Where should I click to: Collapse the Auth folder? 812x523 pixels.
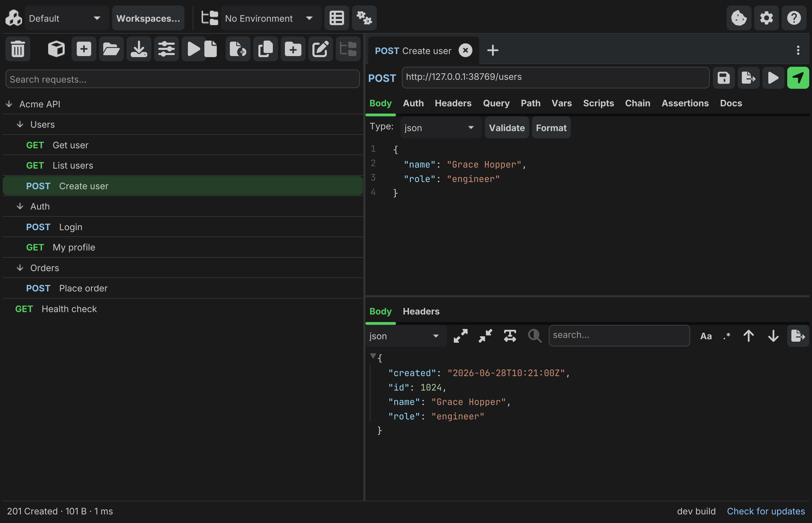coord(20,206)
